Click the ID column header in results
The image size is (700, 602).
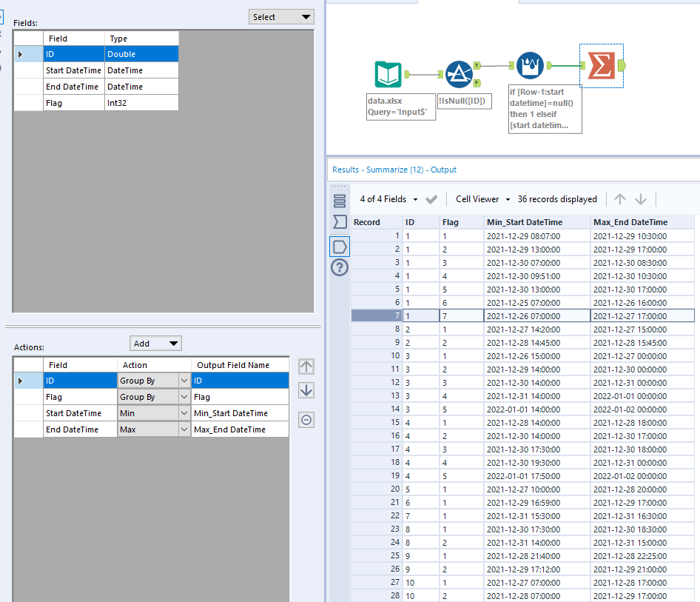tap(421, 222)
